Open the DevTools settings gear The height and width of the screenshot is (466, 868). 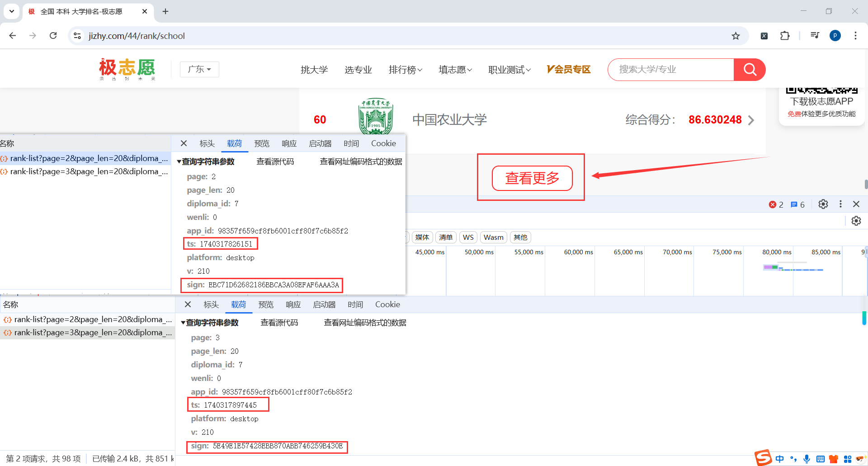(823, 204)
